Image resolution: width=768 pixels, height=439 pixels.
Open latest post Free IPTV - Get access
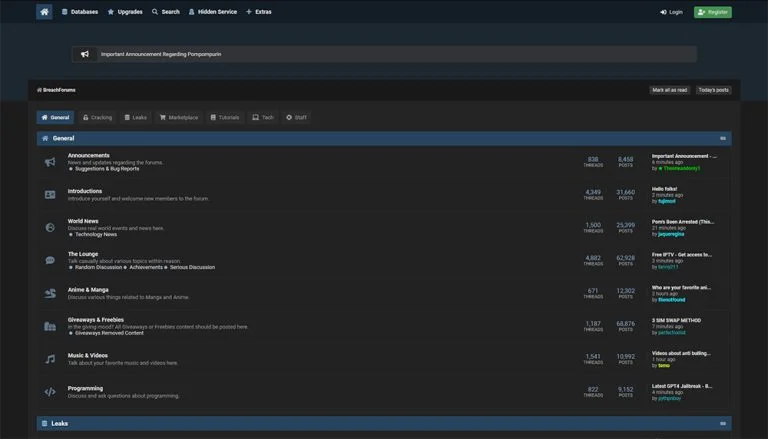[681, 255]
